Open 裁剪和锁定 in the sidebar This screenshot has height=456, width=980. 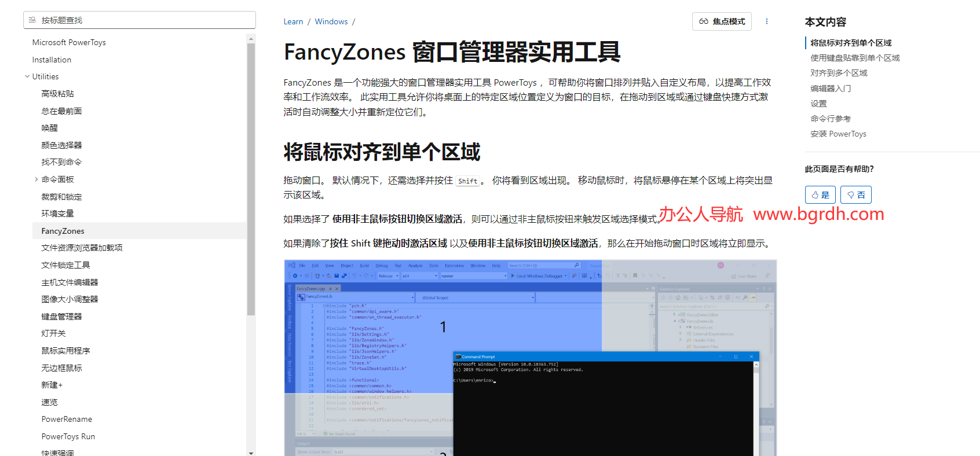(x=61, y=197)
